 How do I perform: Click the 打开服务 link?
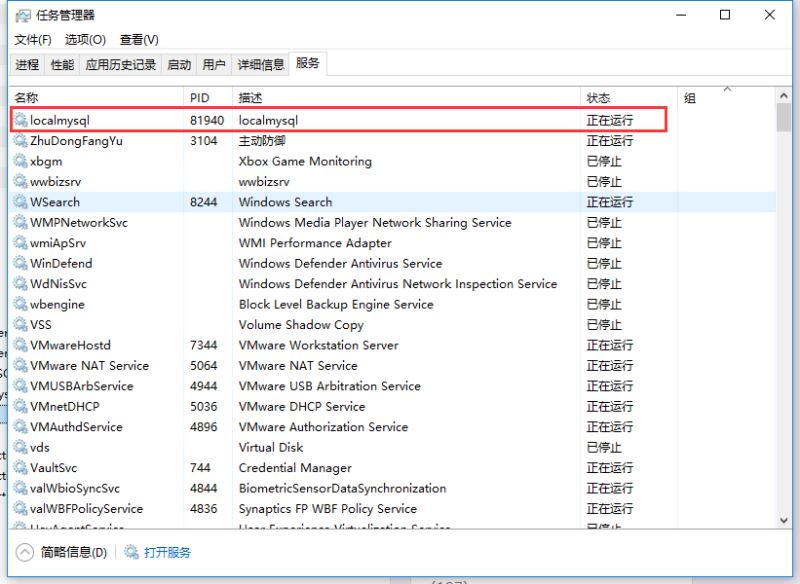pyautogui.click(x=167, y=552)
